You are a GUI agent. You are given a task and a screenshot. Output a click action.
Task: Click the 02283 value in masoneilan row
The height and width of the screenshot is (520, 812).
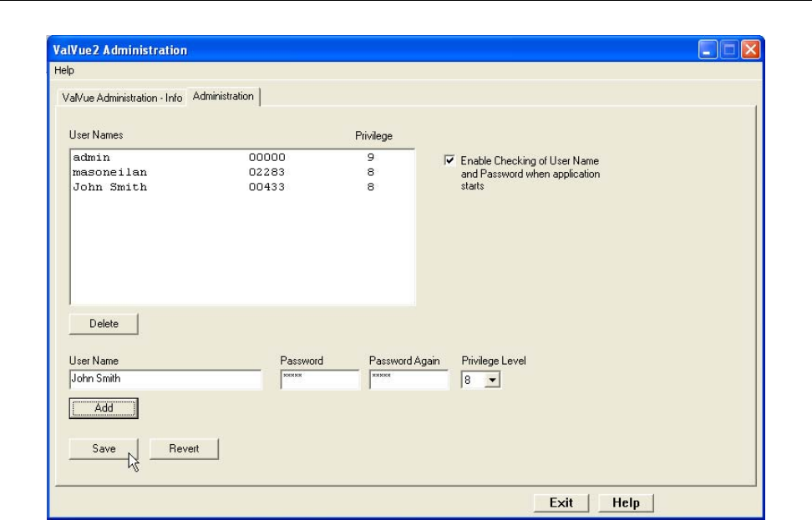(266, 172)
